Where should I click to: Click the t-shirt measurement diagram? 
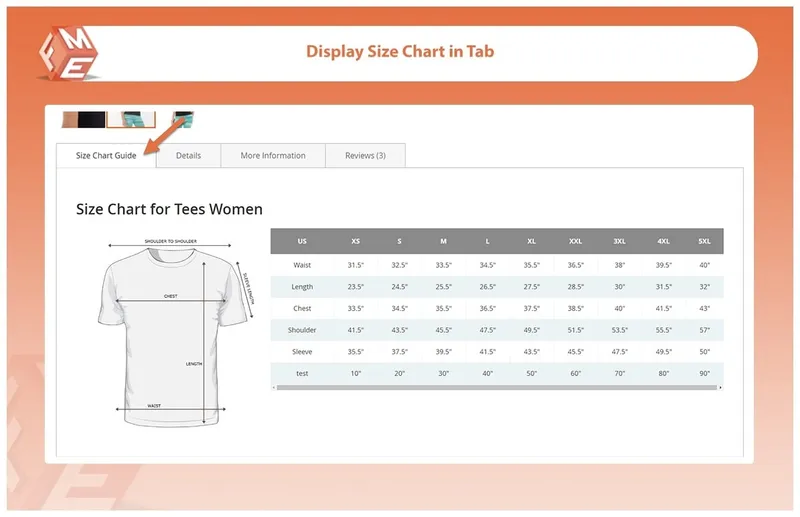[x=176, y=333]
